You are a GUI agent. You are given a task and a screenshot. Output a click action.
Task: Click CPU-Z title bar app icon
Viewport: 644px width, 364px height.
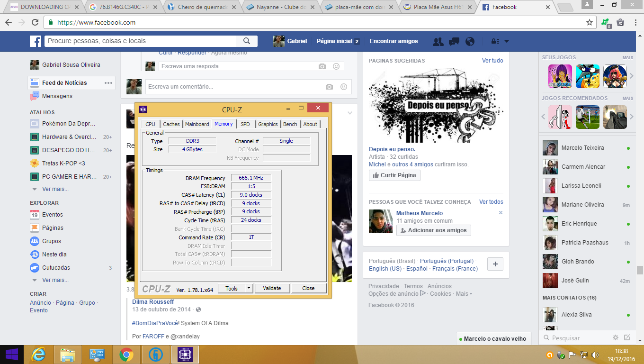click(x=143, y=109)
